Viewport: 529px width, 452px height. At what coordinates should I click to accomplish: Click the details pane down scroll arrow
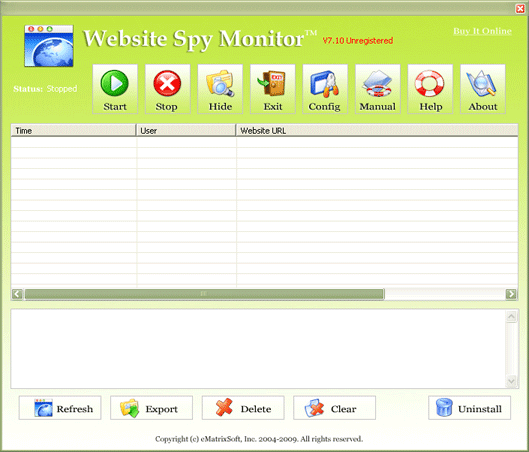(511, 381)
